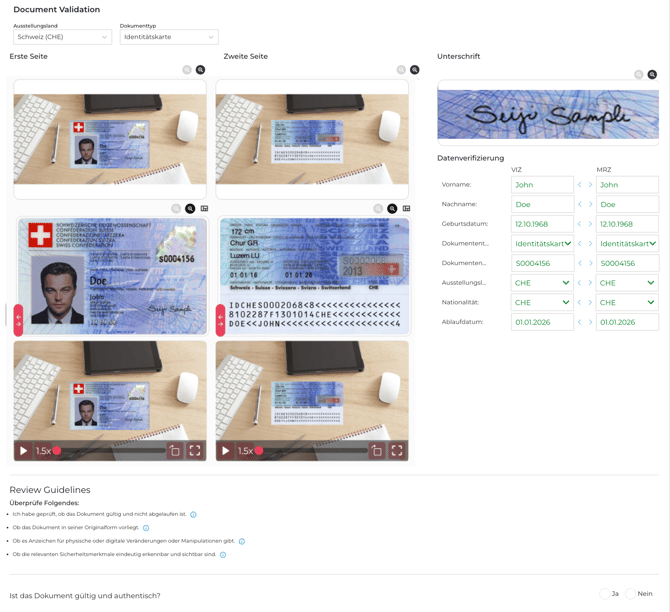Zoom in the cropped back ID card
The image size is (670, 612).
pyautogui.click(x=392, y=209)
